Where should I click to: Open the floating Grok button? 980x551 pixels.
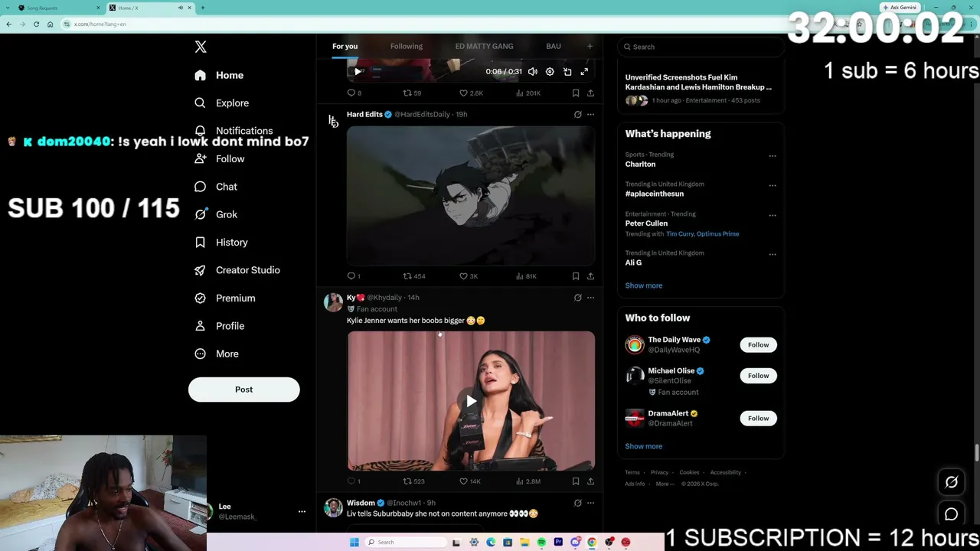pyautogui.click(x=951, y=482)
